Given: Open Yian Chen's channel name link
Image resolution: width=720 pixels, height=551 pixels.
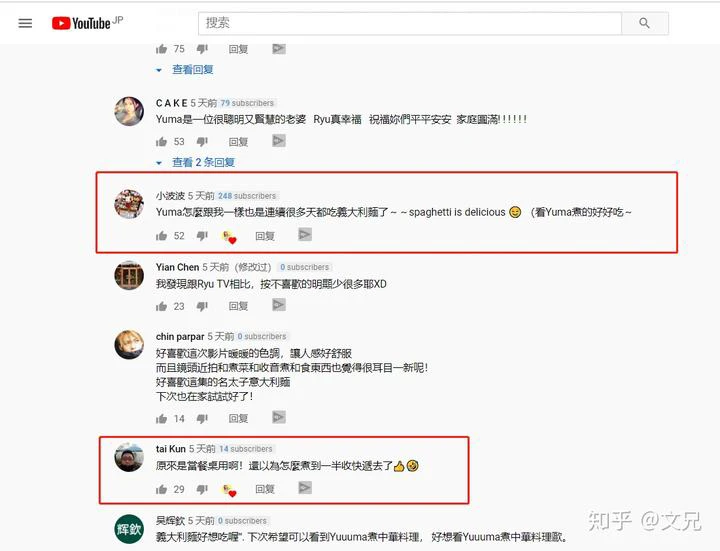Looking at the screenshot, I should [x=177, y=267].
